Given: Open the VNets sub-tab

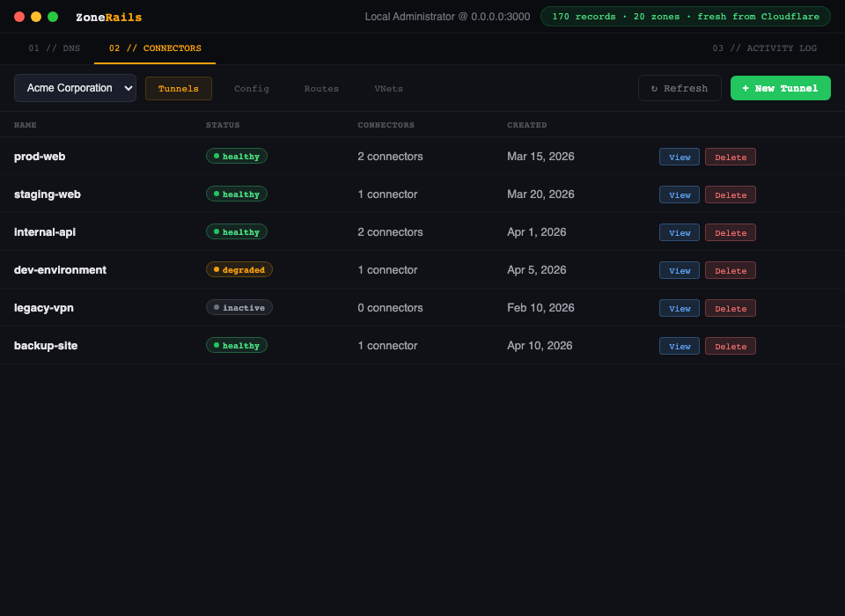Looking at the screenshot, I should tap(388, 89).
